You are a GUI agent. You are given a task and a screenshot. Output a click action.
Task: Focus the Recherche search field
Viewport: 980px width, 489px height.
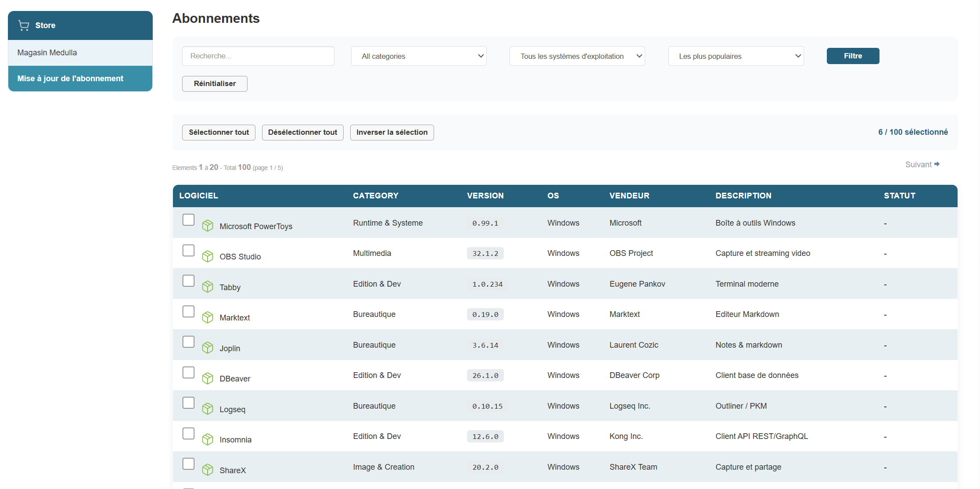[x=258, y=56]
